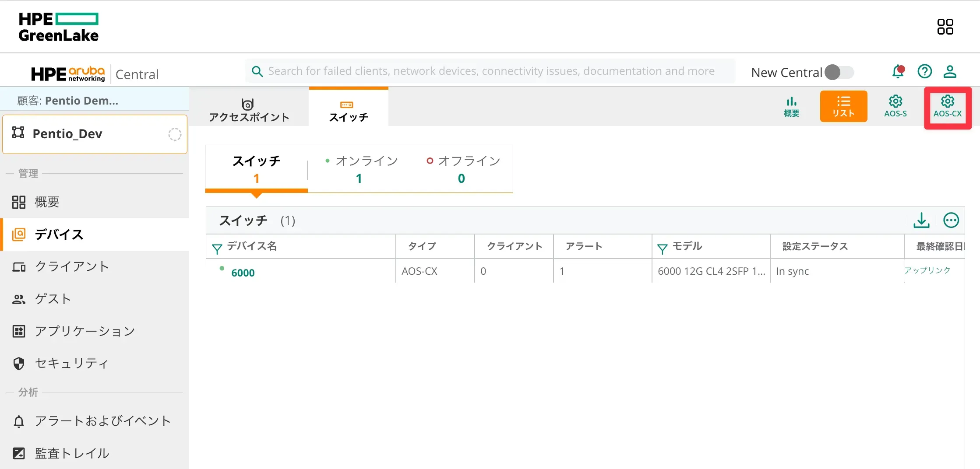
Task: Download the switch list as file
Action: (921, 220)
